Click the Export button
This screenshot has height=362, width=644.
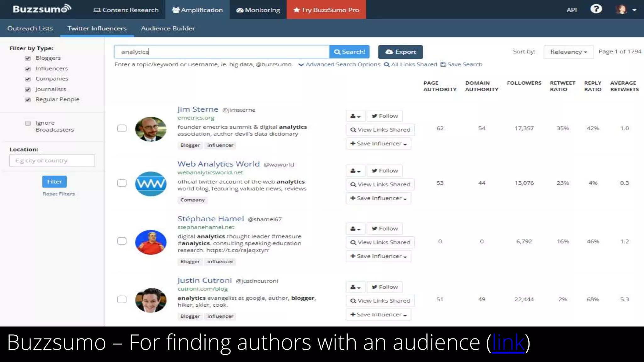pos(400,52)
